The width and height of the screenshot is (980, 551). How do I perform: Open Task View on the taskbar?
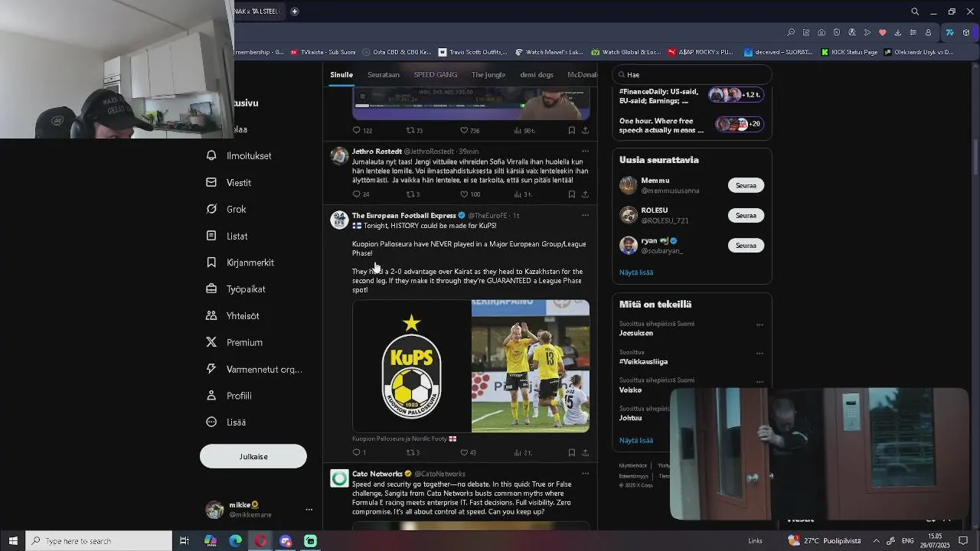(185, 541)
